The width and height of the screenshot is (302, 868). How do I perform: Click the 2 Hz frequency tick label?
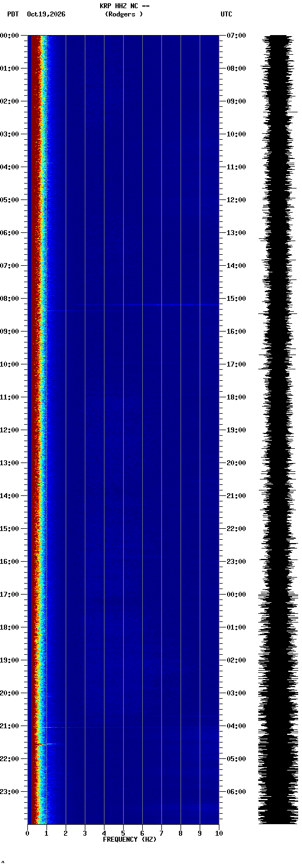tap(66, 833)
